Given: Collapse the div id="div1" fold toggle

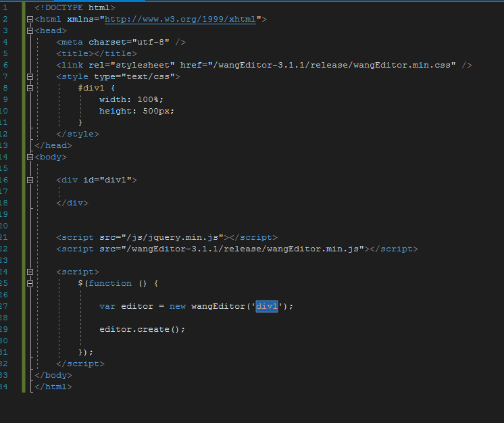Looking at the screenshot, I should click(x=30, y=180).
